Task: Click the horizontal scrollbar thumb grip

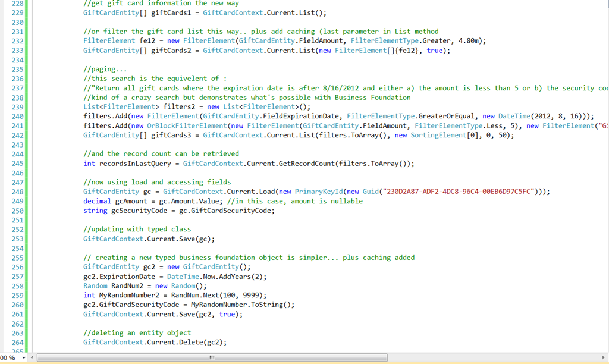Action: tap(211, 357)
